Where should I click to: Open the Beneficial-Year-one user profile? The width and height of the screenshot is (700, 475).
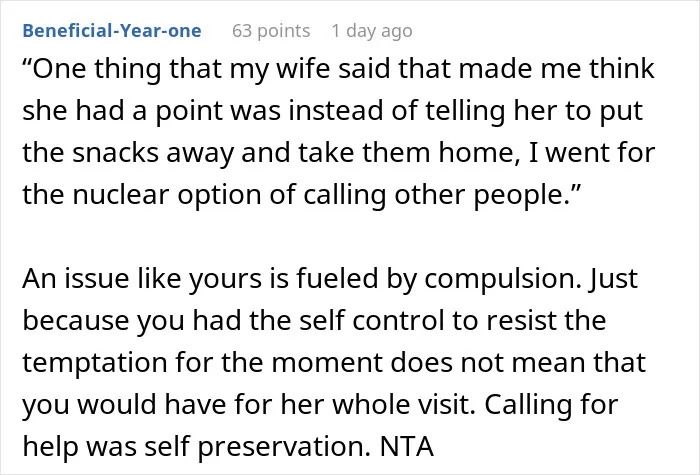(x=112, y=31)
